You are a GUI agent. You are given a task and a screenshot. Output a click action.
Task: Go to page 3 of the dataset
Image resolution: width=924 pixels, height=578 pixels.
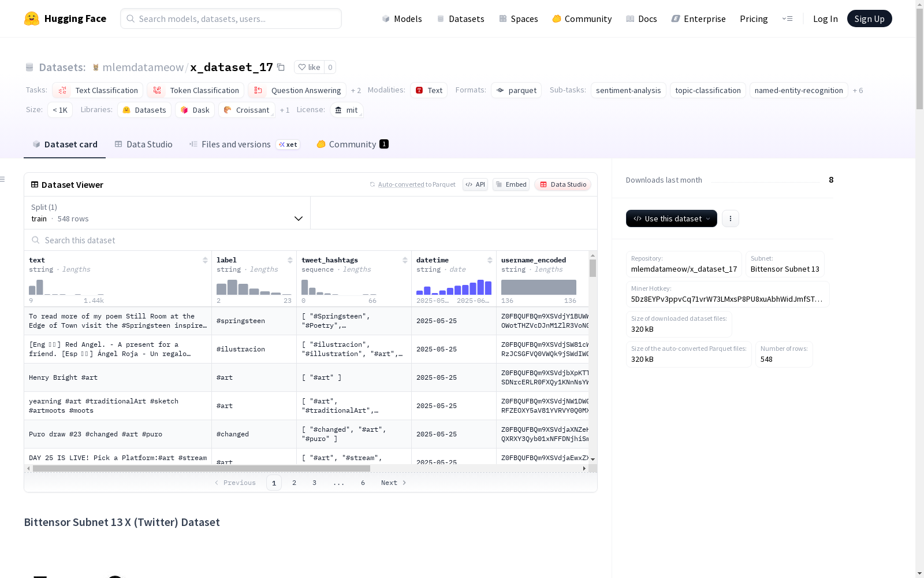coord(314,483)
